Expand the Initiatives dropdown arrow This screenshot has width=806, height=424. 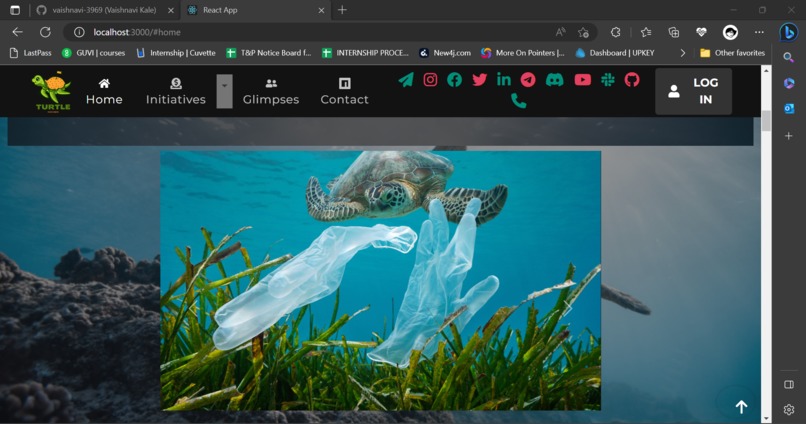click(224, 91)
